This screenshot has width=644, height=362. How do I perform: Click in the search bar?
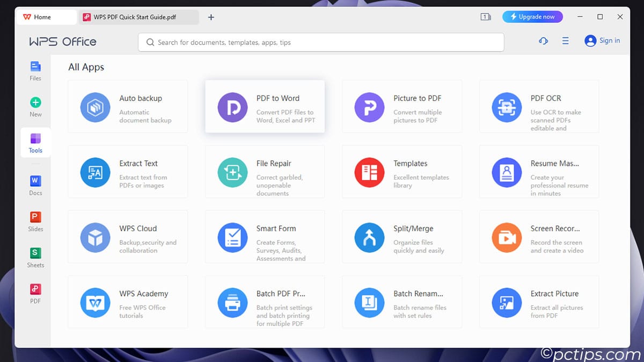point(321,42)
